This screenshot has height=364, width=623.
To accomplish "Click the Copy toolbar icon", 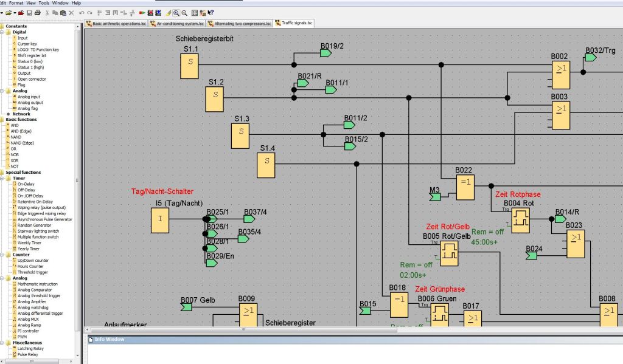I will pos(55,13).
